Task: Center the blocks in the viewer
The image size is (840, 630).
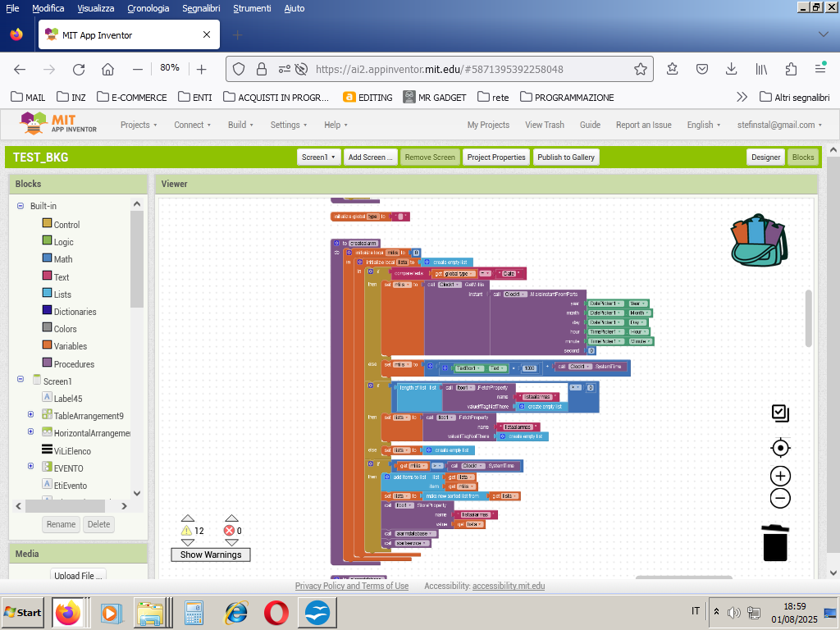Action: pyautogui.click(x=779, y=448)
